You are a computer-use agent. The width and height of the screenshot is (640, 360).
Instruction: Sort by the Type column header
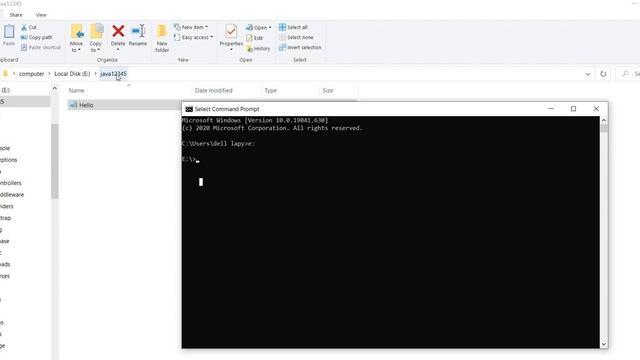tap(270, 90)
